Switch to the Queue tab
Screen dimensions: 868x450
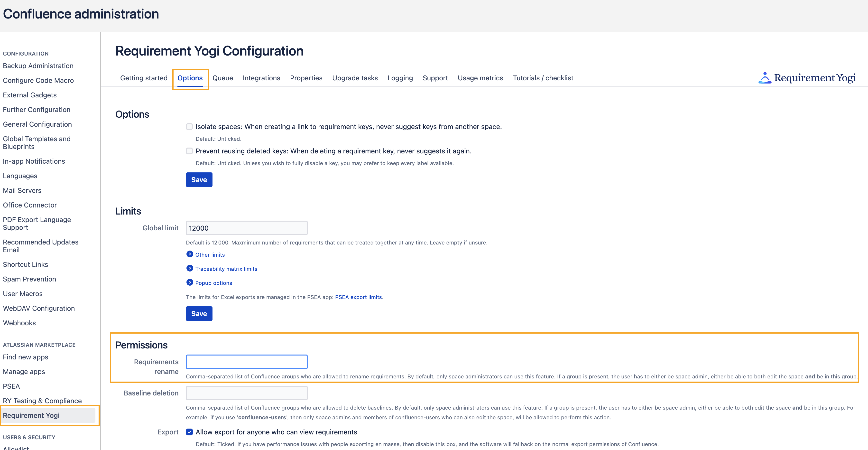(x=223, y=78)
